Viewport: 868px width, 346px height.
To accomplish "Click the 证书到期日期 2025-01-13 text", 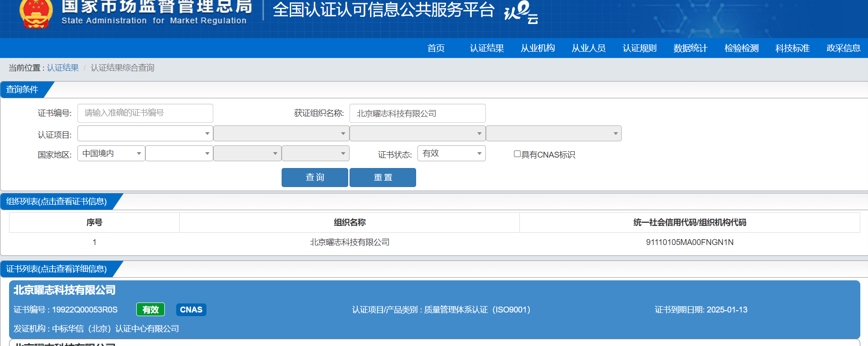I will click(701, 310).
